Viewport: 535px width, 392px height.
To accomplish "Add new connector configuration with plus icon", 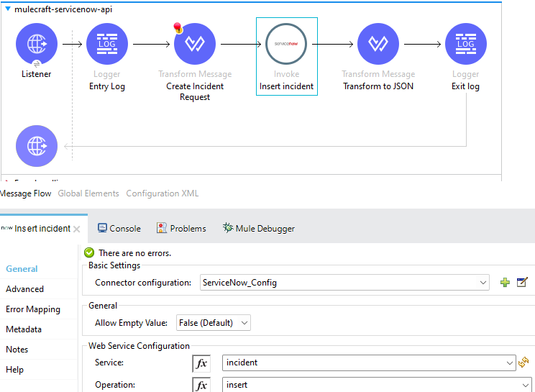I will tap(505, 283).
